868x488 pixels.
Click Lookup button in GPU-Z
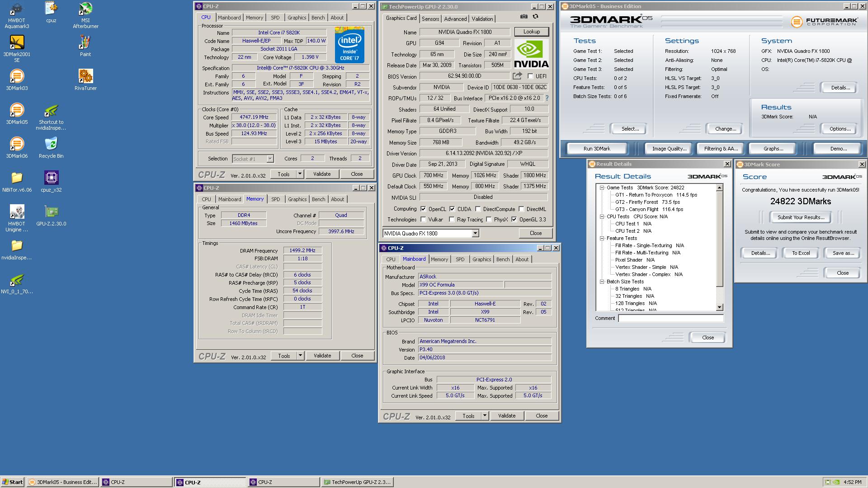click(x=532, y=32)
